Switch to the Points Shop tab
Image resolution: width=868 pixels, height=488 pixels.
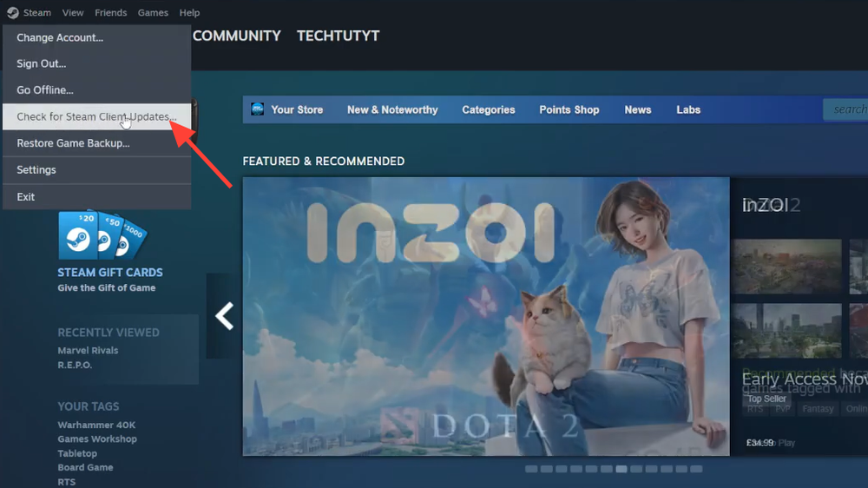coord(569,109)
